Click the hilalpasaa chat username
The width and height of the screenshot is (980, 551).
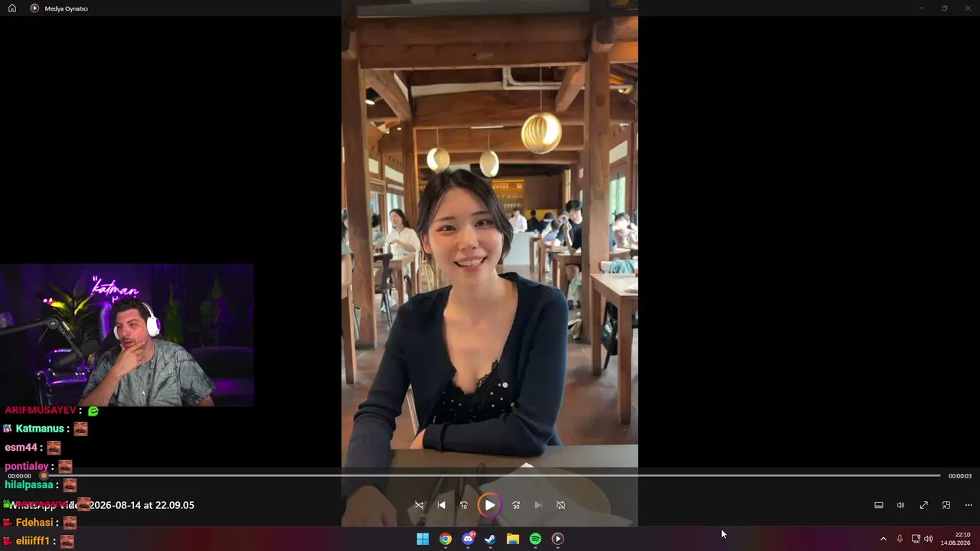point(29,484)
